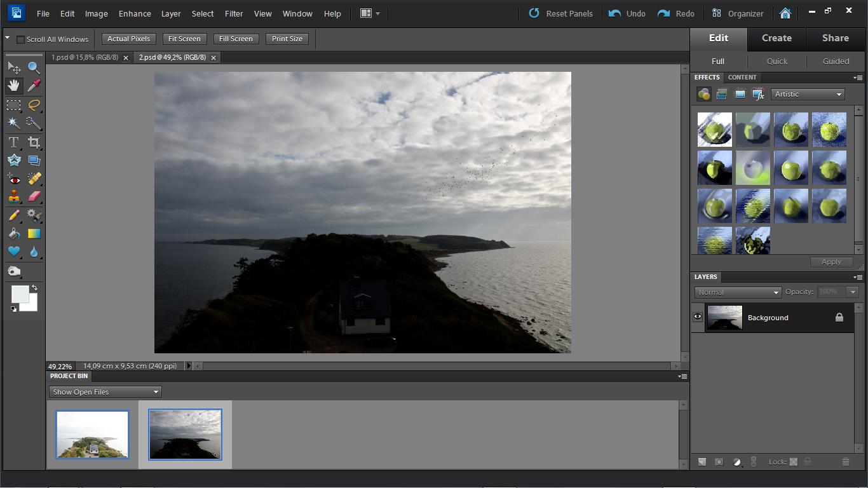Switch to the 1.psd document tab
This screenshot has height=488, width=868.
click(x=85, y=57)
